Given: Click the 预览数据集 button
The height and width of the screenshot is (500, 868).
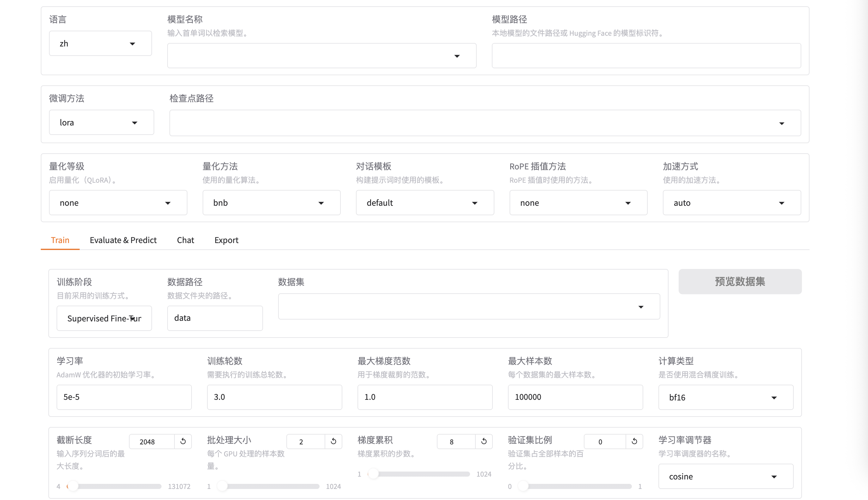Looking at the screenshot, I should 740,282.
